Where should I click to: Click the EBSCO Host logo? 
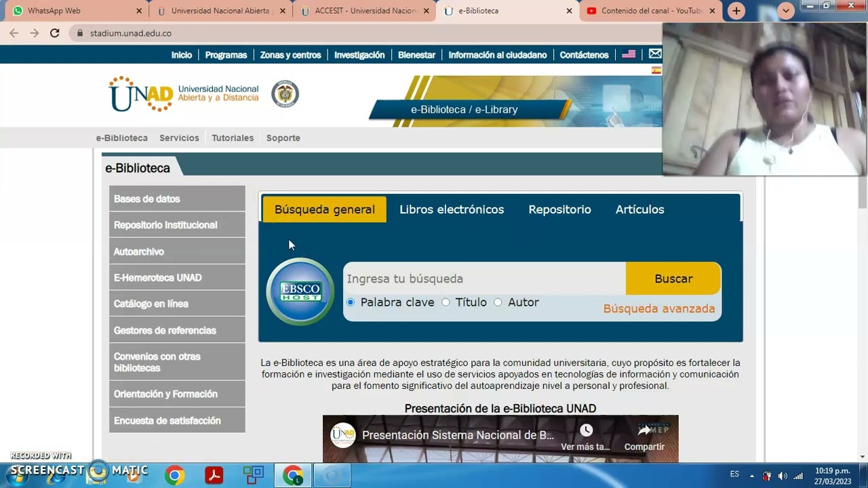click(x=300, y=292)
